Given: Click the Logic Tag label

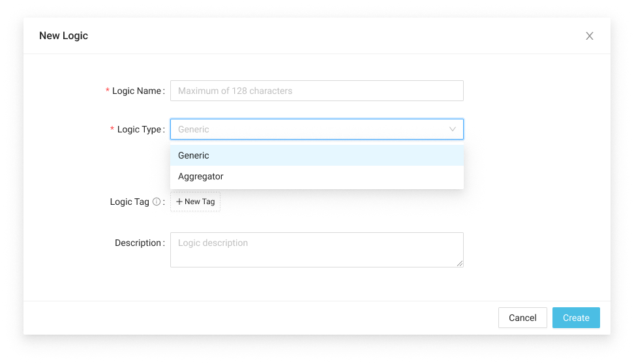Looking at the screenshot, I should coord(130,202).
